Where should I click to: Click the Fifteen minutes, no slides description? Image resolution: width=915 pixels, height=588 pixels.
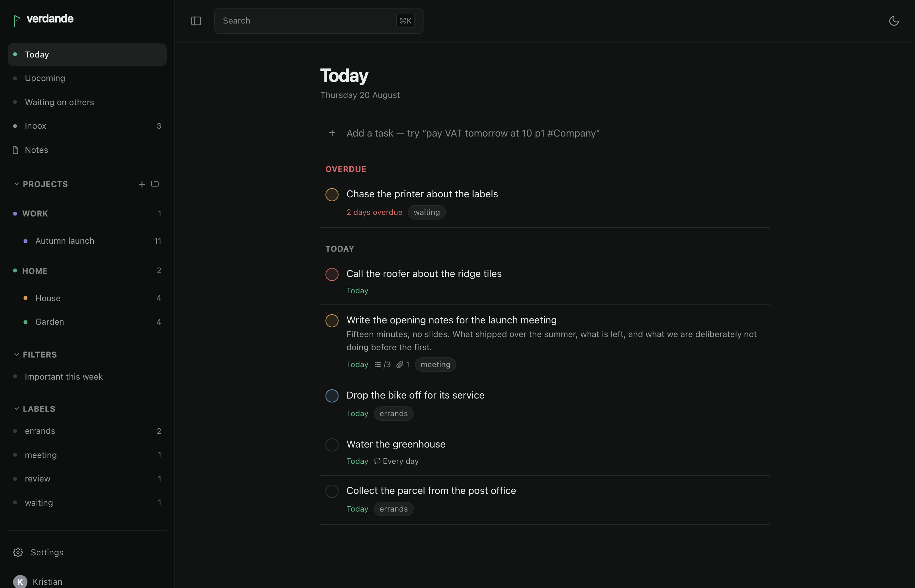pos(551,341)
